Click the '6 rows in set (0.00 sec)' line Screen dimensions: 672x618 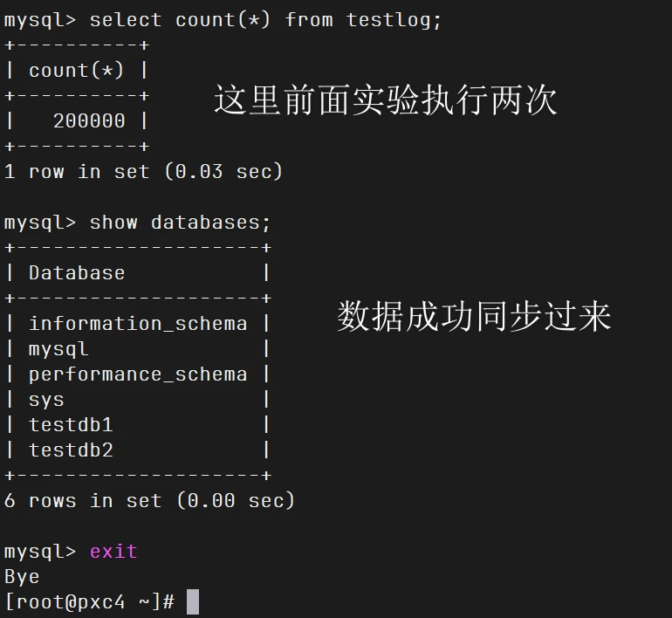pyautogui.click(x=150, y=501)
